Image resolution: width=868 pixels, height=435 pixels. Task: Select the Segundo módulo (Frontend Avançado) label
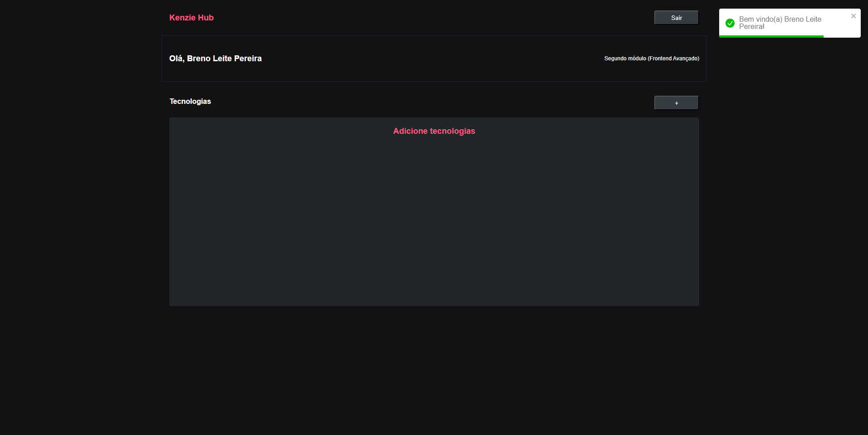click(651, 58)
